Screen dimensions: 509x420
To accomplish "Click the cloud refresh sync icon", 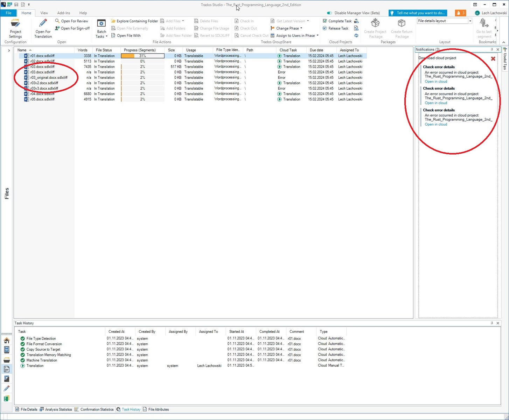I will (x=356, y=36).
